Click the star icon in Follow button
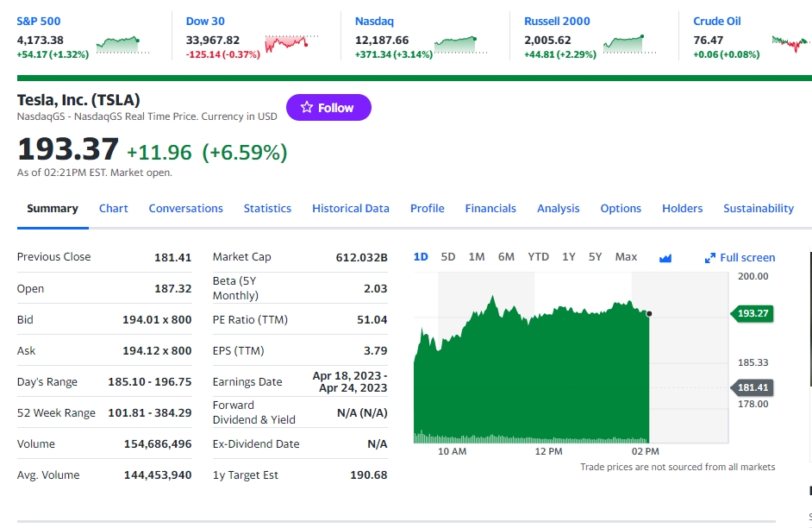Screen dimensions: 812x528 point(307,107)
